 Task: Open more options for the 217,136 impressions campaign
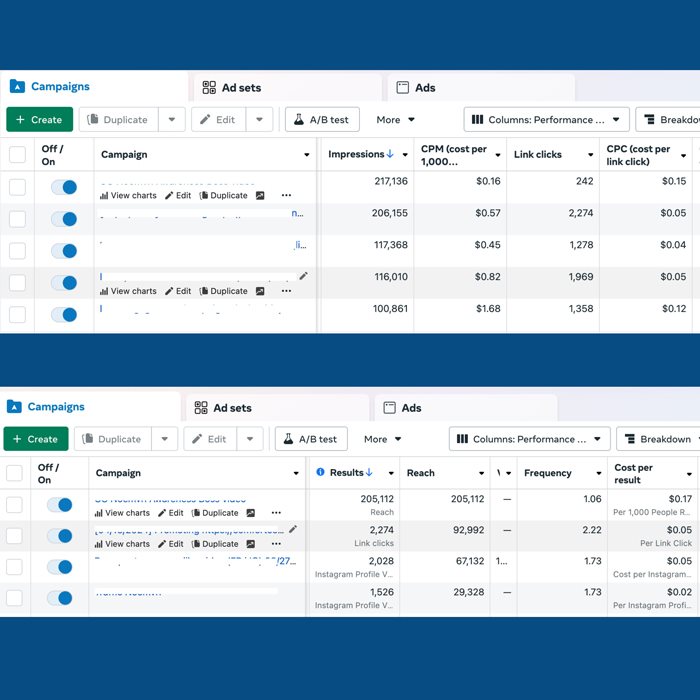(x=286, y=196)
